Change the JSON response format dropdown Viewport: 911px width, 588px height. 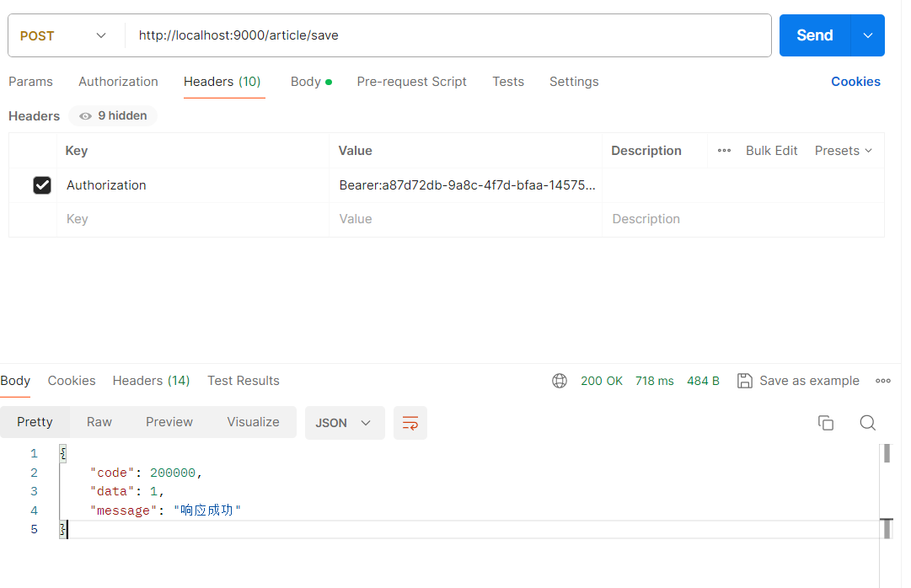345,423
